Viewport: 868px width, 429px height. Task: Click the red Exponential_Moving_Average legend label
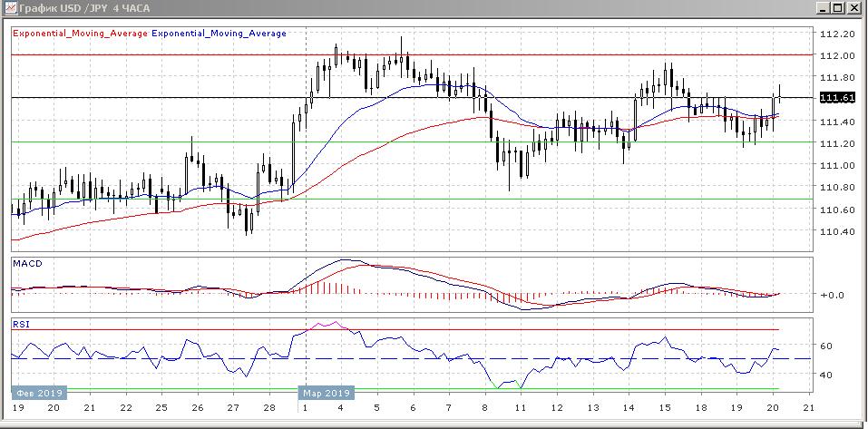click(80, 34)
